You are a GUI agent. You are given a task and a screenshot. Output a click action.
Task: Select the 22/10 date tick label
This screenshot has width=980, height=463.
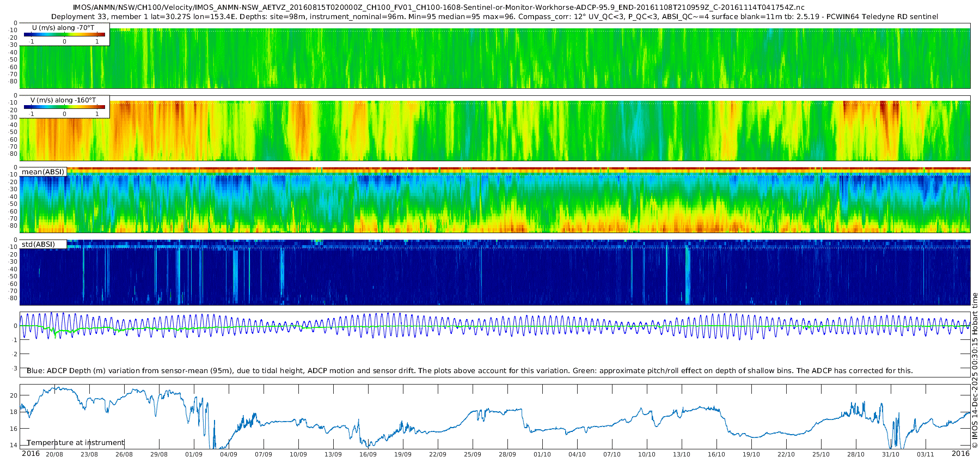pos(786,454)
